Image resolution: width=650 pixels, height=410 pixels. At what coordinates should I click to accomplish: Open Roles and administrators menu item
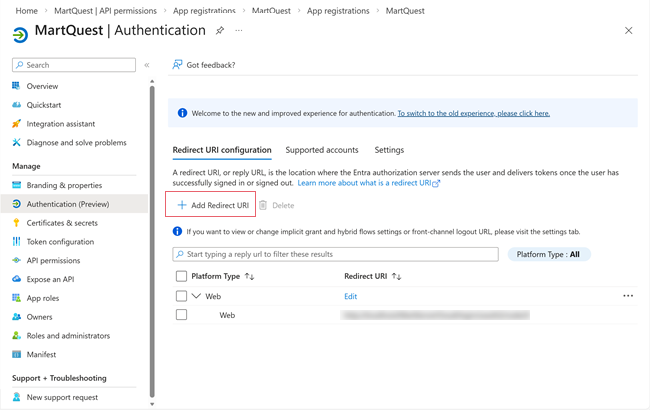click(68, 335)
